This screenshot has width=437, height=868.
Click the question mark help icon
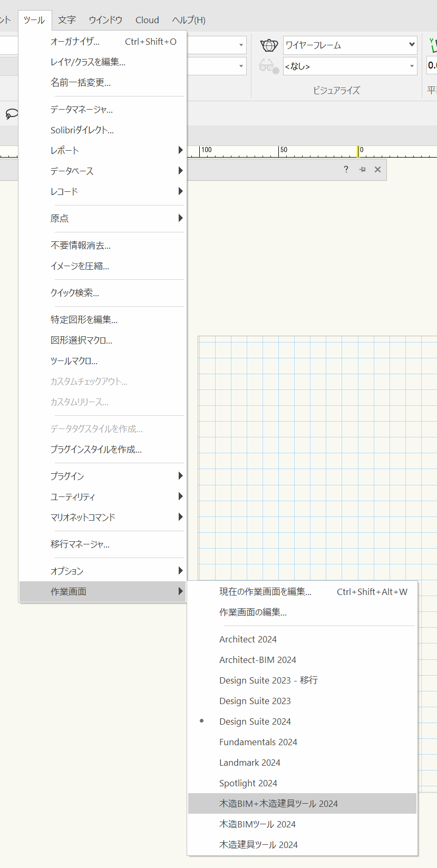(x=346, y=169)
